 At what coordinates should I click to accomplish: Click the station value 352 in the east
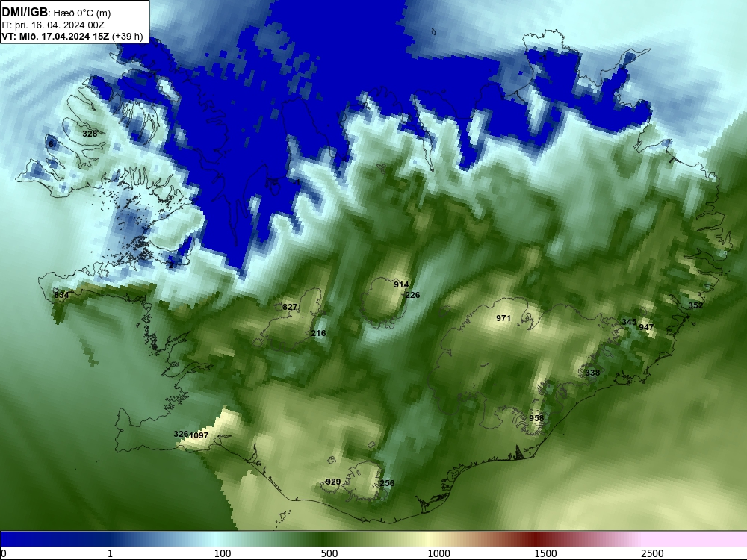pos(695,305)
